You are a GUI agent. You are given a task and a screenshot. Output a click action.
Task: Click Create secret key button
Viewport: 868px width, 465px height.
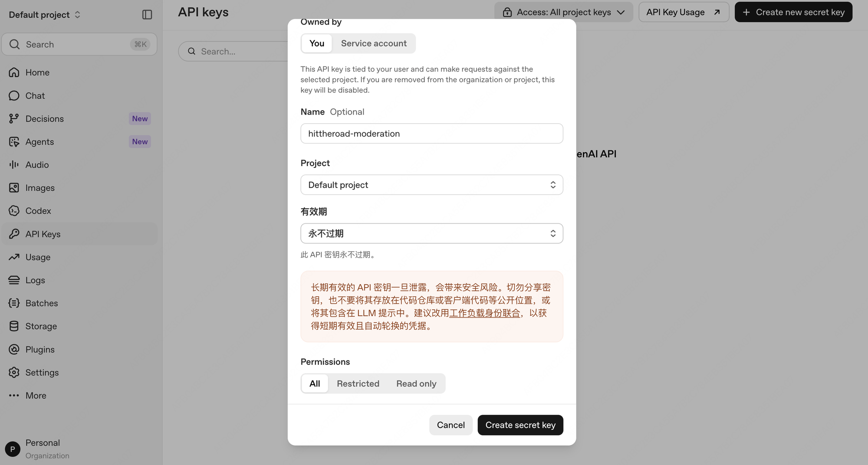point(520,425)
